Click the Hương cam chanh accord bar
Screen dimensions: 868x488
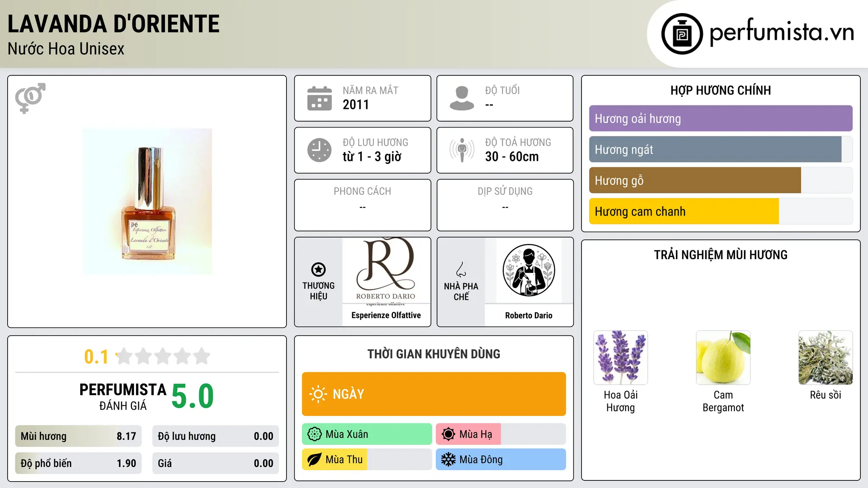click(x=721, y=211)
